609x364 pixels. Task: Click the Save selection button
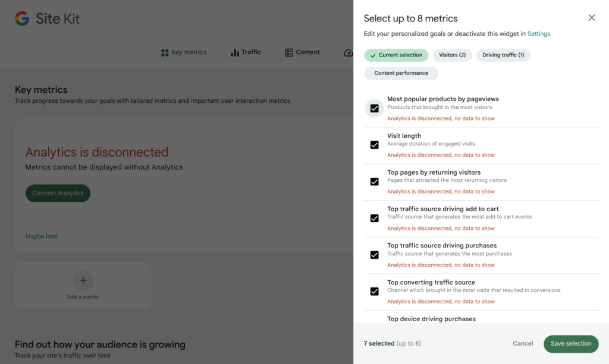tap(571, 344)
